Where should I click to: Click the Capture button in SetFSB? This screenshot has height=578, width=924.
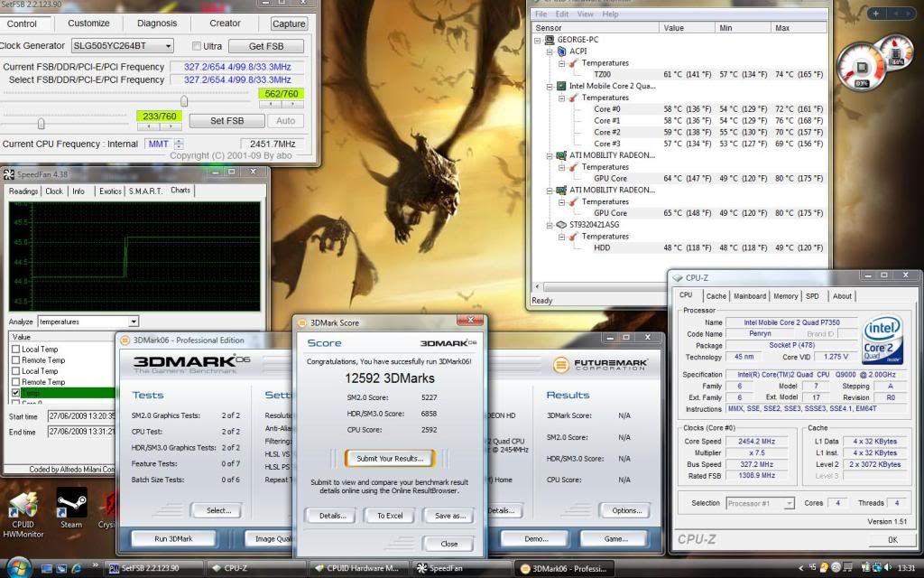(289, 23)
